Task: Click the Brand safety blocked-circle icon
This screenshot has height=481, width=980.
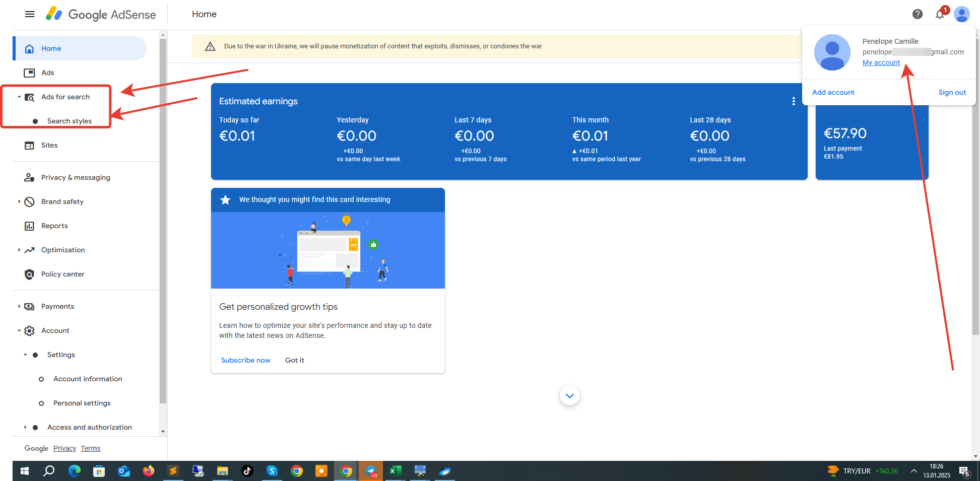Action: tap(29, 201)
